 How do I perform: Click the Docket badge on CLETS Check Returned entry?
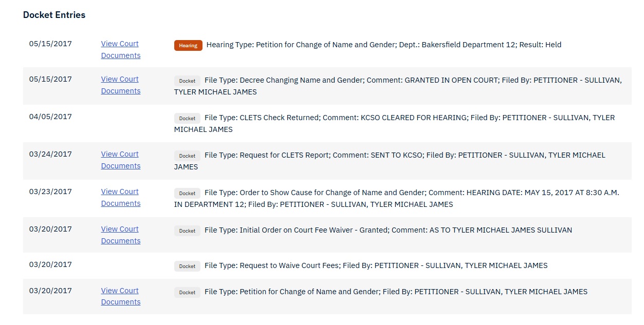[187, 118]
